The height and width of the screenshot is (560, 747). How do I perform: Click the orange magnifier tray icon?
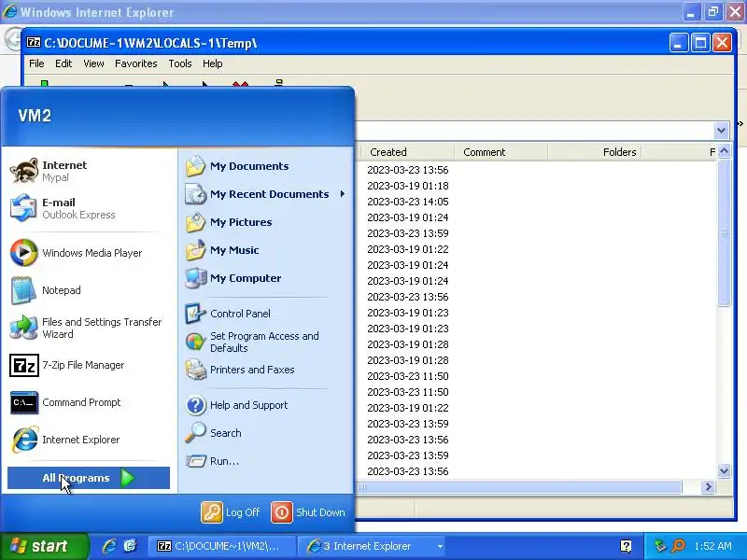(x=679, y=546)
